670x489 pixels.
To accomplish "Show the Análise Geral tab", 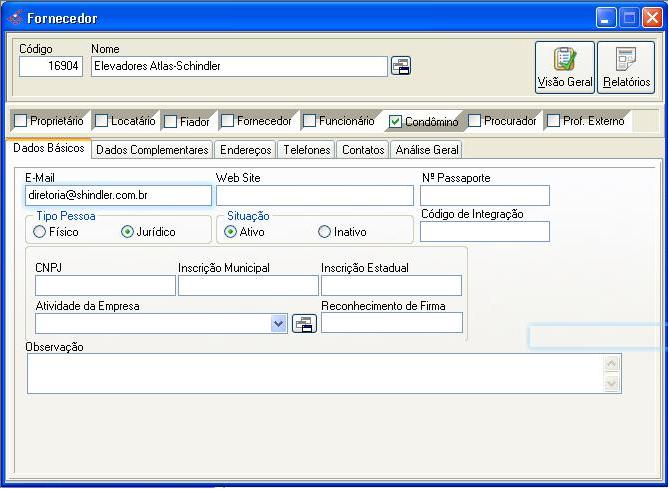I will point(427,150).
